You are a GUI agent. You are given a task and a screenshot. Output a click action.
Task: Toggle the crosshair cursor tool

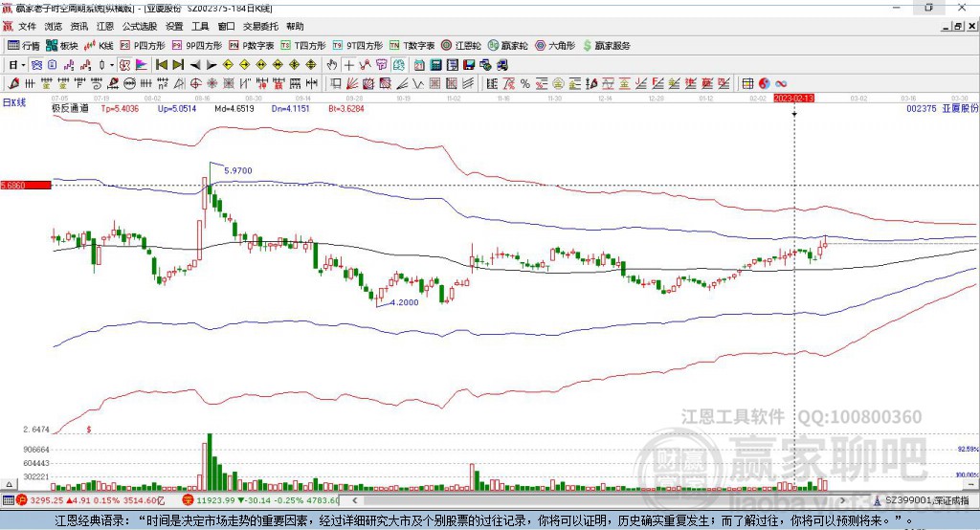[x=349, y=64]
